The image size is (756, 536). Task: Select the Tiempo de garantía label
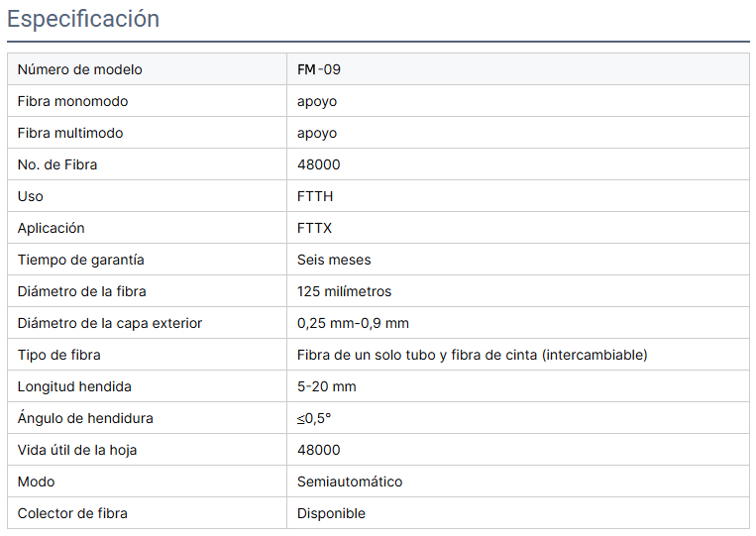coord(81,260)
